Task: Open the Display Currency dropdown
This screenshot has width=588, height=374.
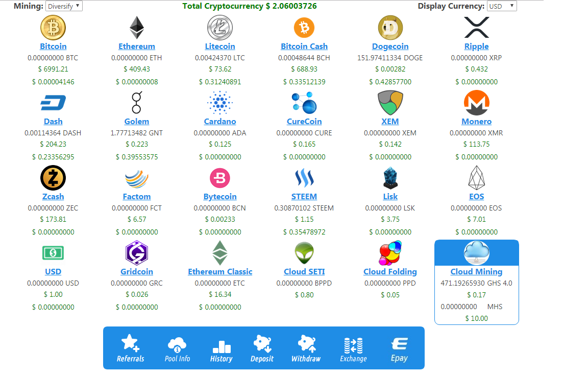Action: coord(502,6)
